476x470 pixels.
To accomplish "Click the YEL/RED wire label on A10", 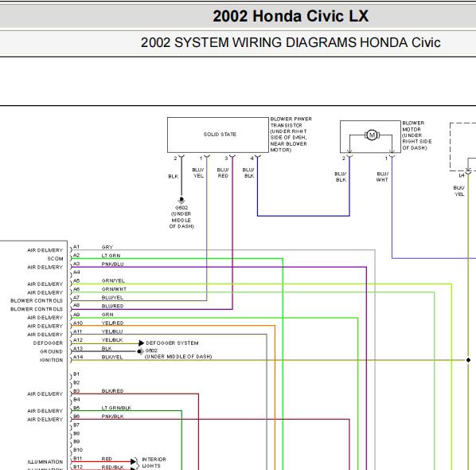I will [112, 323].
